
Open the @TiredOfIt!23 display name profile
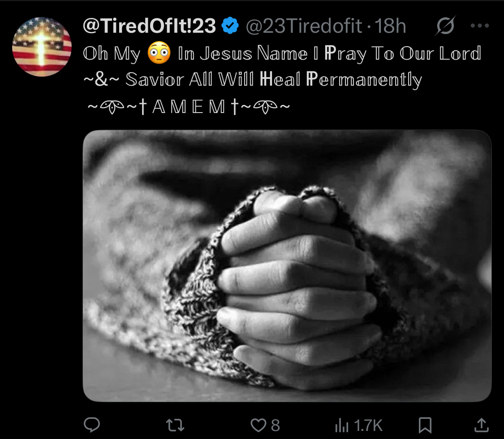pyautogui.click(x=150, y=26)
